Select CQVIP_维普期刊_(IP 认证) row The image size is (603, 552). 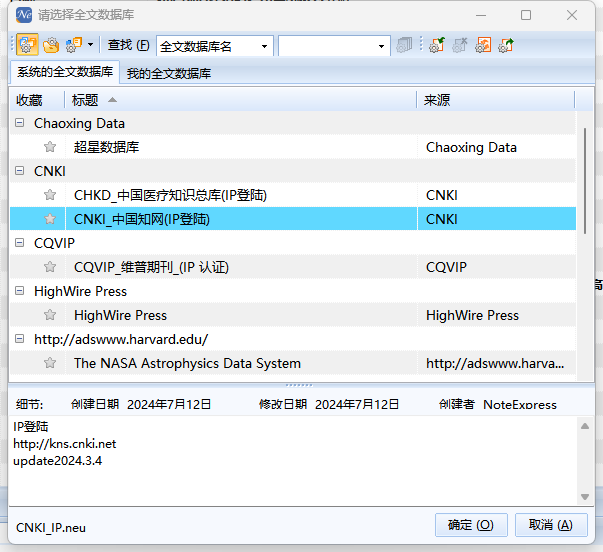[293, 267]
